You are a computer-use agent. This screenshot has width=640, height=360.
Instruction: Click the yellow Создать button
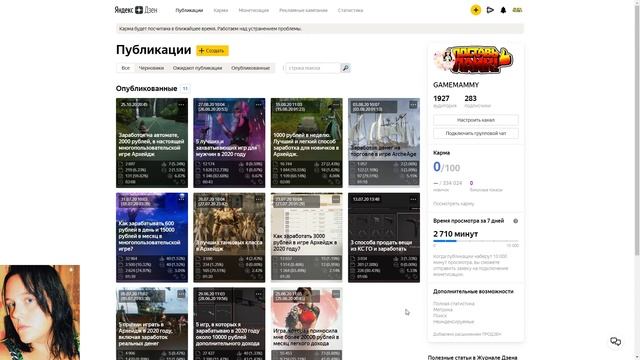[x=212, y=51]
